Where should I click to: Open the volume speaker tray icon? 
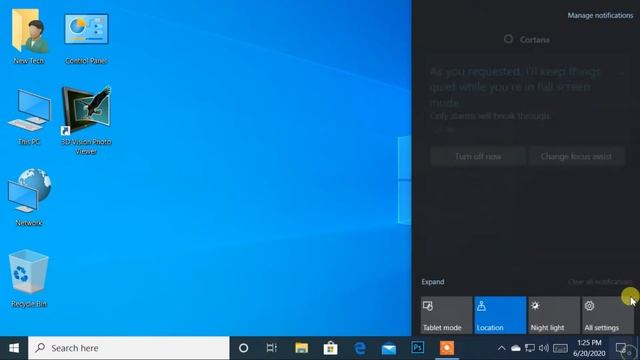tap(544, 348)
